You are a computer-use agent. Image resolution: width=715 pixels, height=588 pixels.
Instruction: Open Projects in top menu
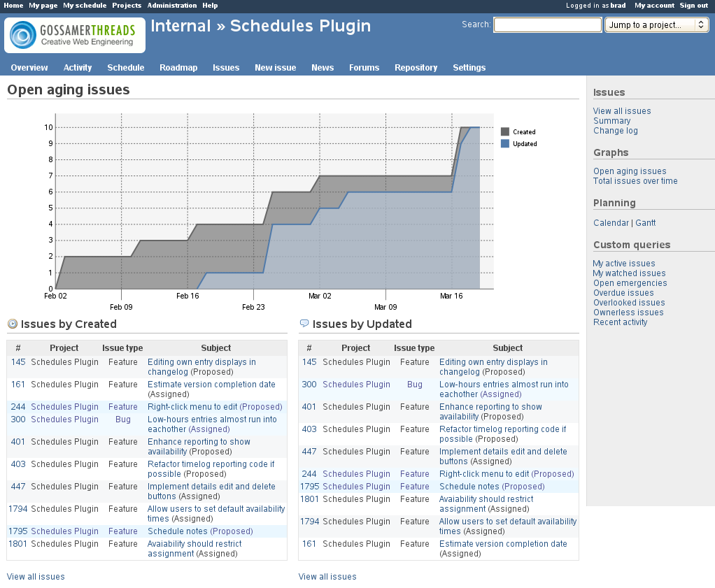point(127,6)
